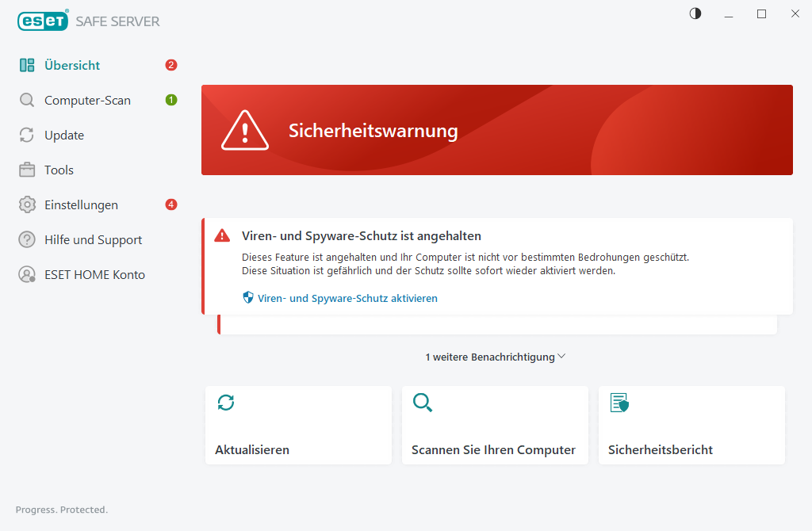Select the Übersicht menu entry
This screenshot has height=531, width=812.
[x=72, y=65]
